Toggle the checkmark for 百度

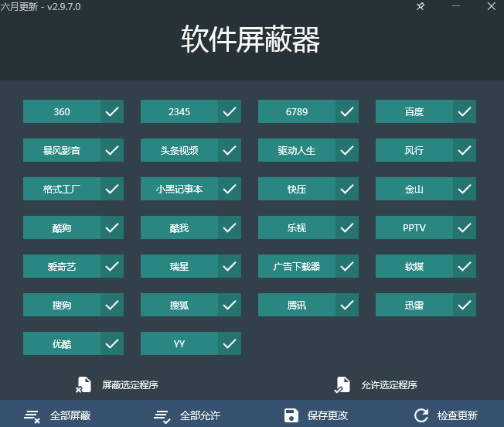click(x=465, y=111)
